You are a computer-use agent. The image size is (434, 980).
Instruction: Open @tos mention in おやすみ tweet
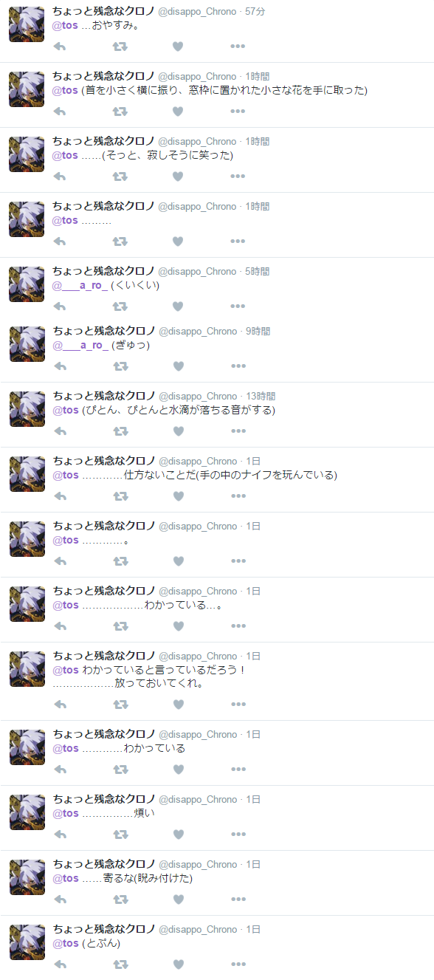(x=65, y=25)
